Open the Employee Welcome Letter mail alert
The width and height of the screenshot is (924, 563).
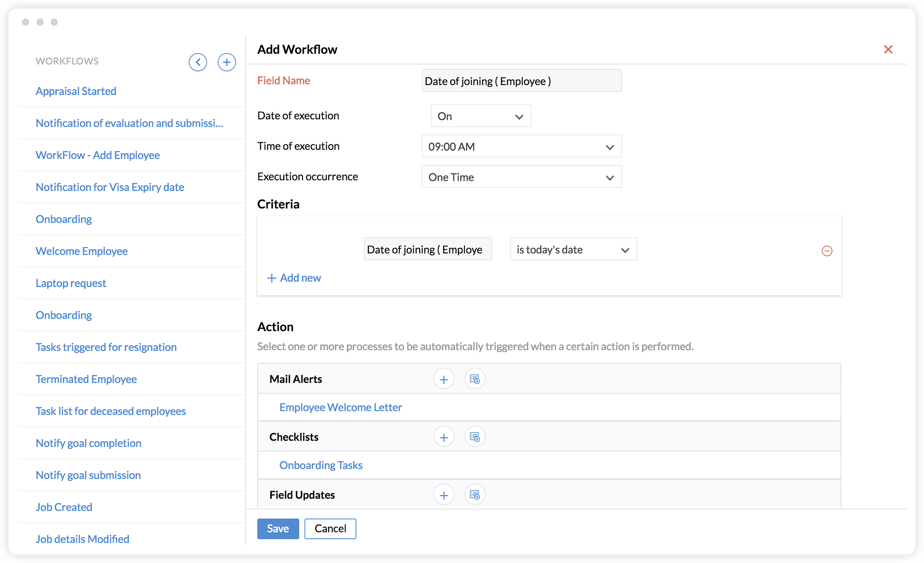340,407
